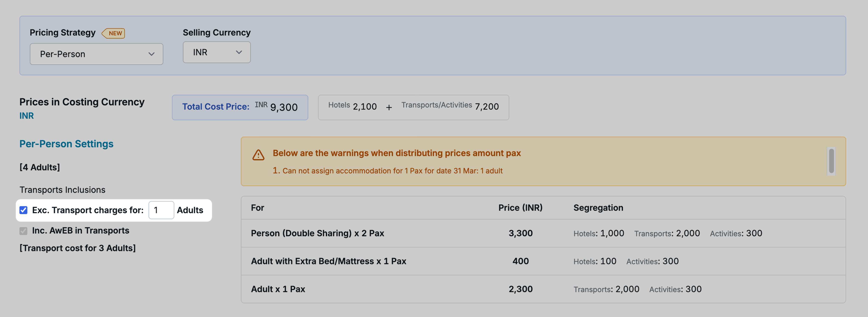The image size is (868, 317).
Task: Click the Per-Person Settings heading
Action: point(66,144)
